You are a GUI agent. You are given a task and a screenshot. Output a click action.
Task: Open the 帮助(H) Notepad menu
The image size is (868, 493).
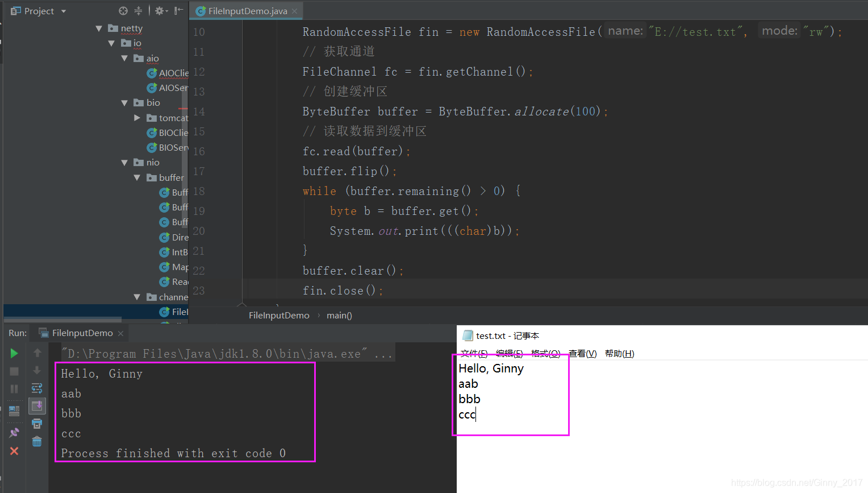[x=619, y=353]
